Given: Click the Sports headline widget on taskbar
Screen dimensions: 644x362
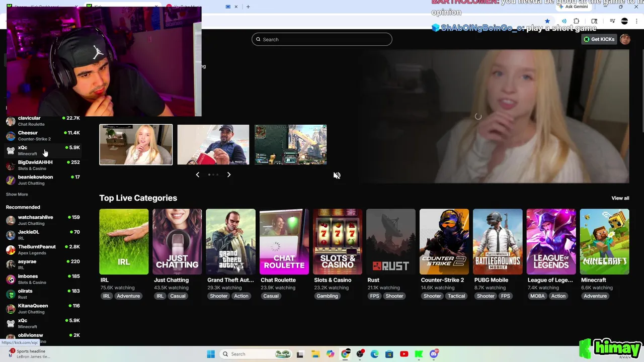Looking at the screenshot, I should tap(29, 354).
